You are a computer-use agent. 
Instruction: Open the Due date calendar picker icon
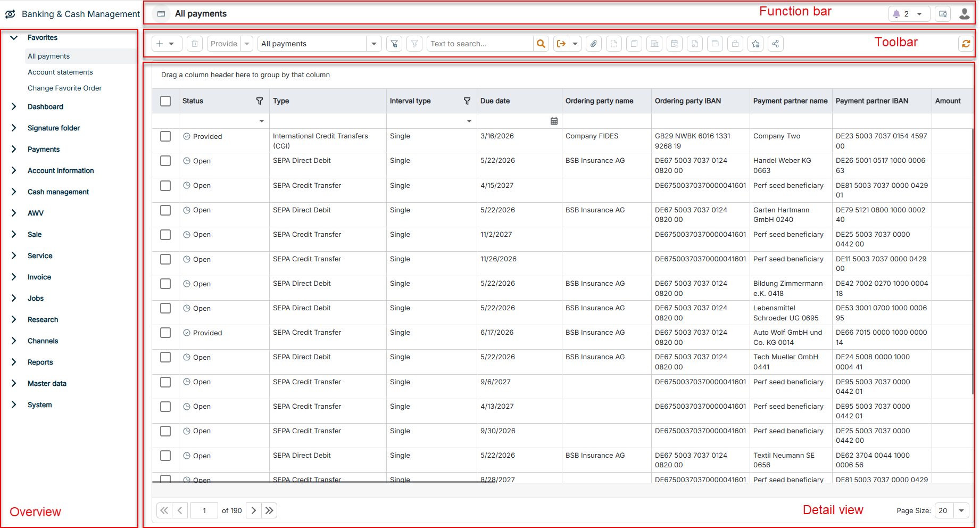(554, 121)
